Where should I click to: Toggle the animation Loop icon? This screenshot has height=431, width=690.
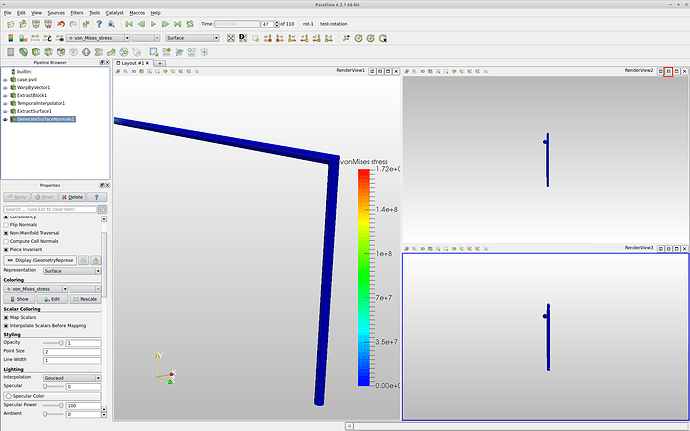[191, 23]
